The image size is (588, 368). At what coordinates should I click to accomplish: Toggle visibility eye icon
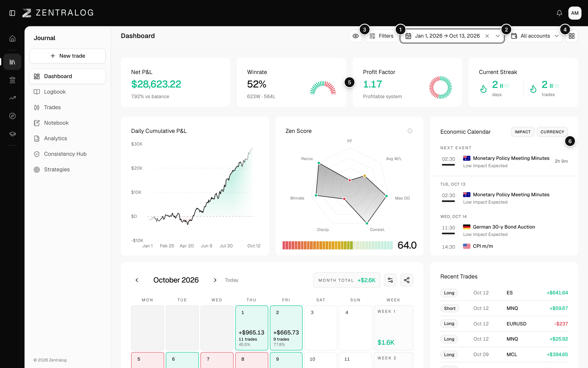point(355,36)
